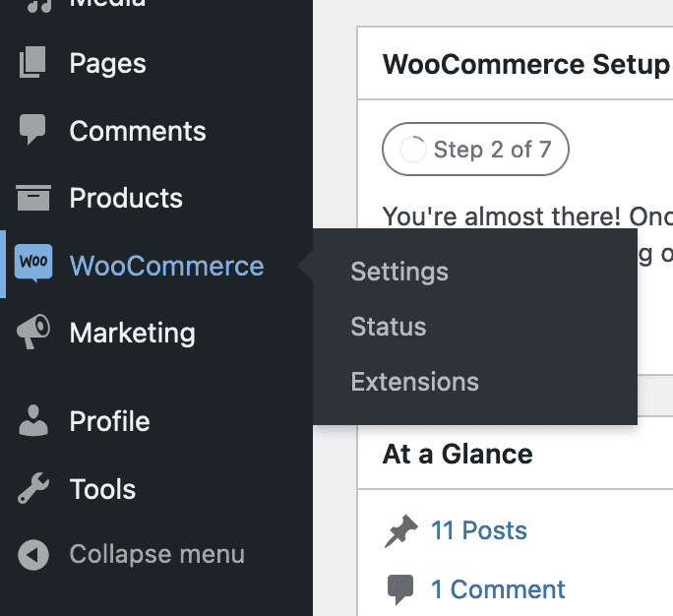Open the Pages menu label

point(107,64)
